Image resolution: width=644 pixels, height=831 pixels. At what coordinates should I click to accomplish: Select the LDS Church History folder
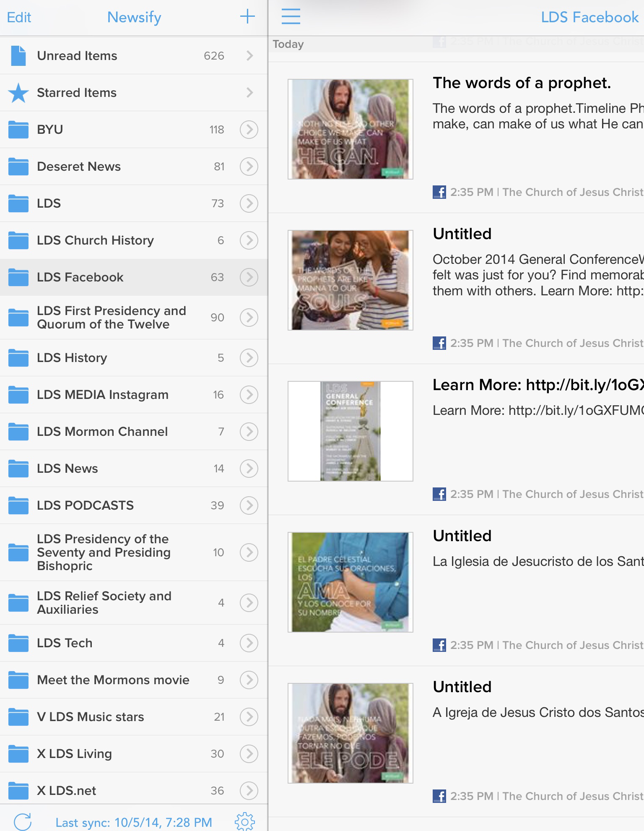click(x=134, y=240)
